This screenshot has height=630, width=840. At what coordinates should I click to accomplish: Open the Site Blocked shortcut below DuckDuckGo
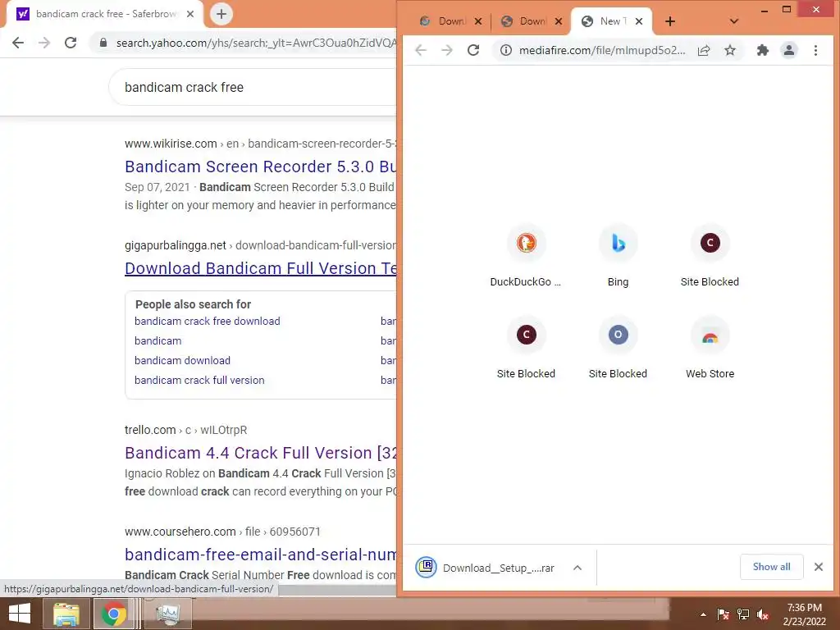point(526,348)
